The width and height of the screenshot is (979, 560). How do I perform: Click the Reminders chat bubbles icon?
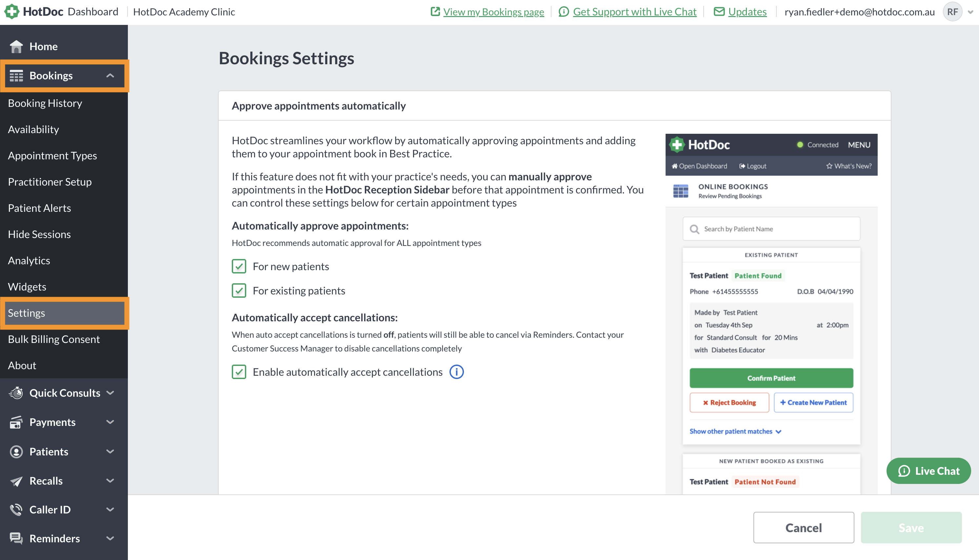(16, 538)
